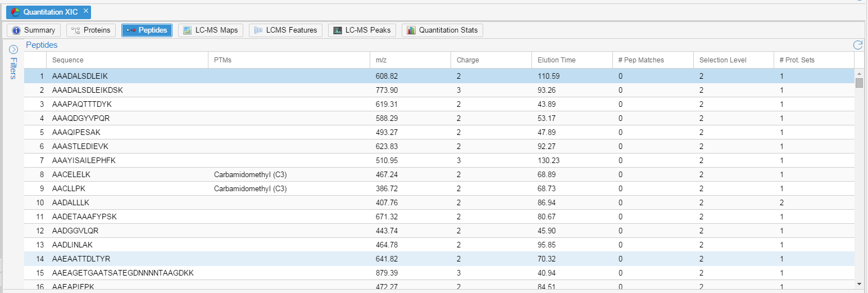Click the Quantitation XIC pie chart icon
This screenshot has height=293, width=868.
[x=16, y=12]
